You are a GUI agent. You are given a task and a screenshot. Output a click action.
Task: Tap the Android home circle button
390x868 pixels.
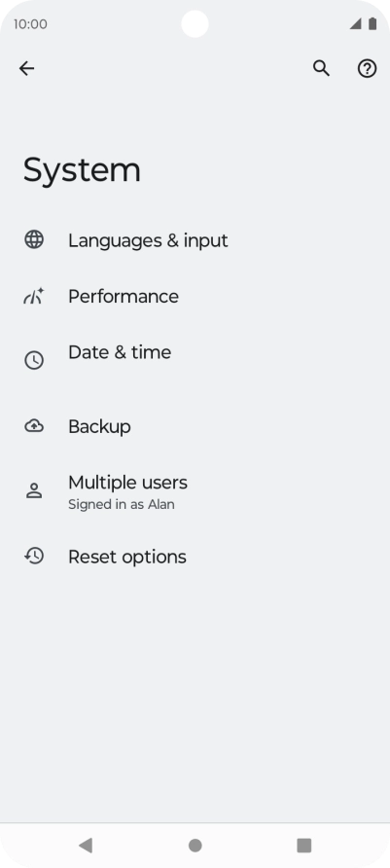tap(195, 846)
